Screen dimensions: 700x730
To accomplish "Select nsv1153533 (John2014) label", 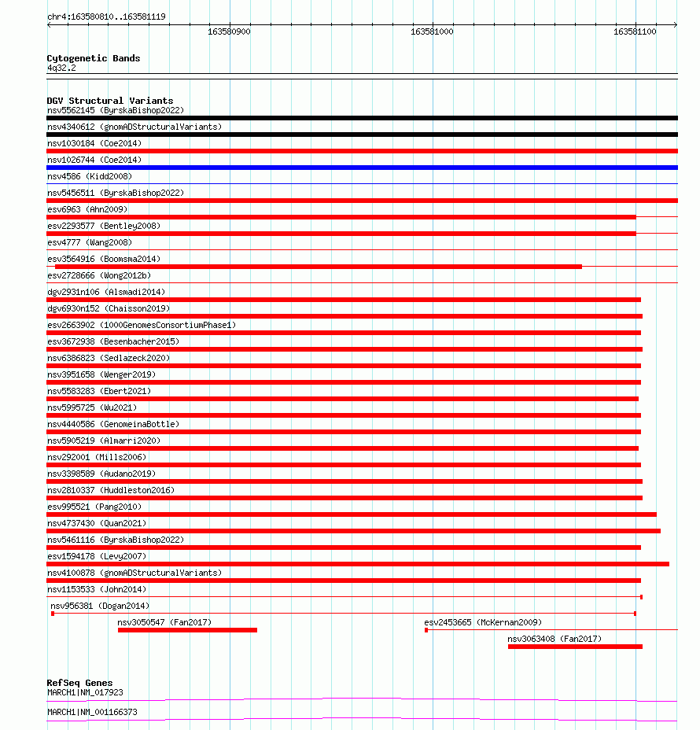I will tap(97, 589).
